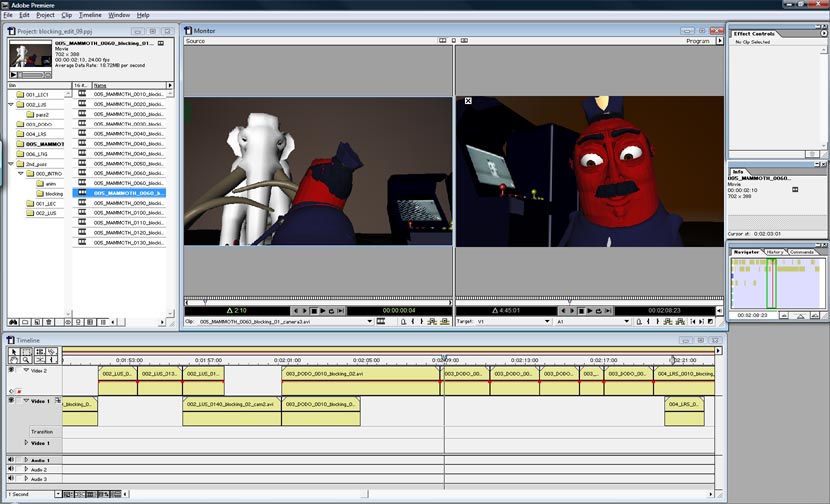830x504 pixels.
Task: Open the Target V1 dropdown in Program monitor
Action: pyautogui.click(x=547, y=321)
